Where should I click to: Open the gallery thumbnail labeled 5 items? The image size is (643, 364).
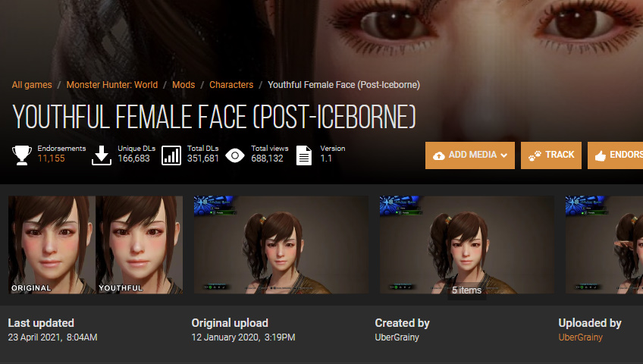(x=466, y=245)
